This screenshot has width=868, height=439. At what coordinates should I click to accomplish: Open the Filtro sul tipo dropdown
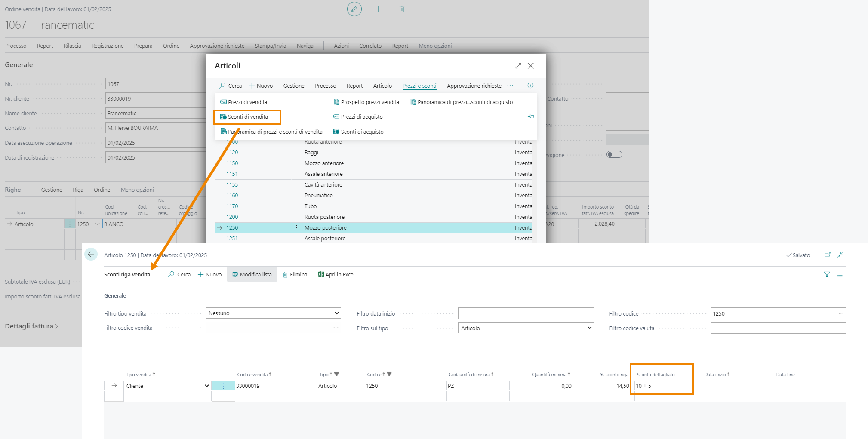[526, 328]
